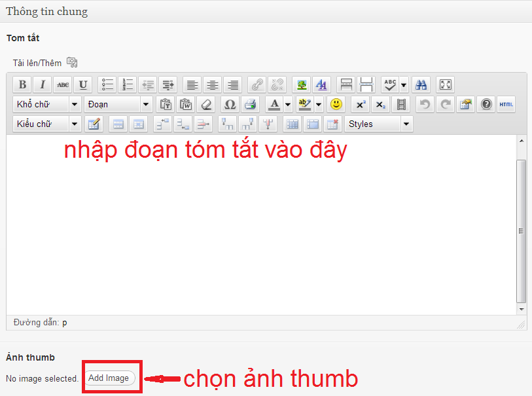Insert a bulleted unordered list
This screenshot has height=396, width=532.
tap(107, 84)
